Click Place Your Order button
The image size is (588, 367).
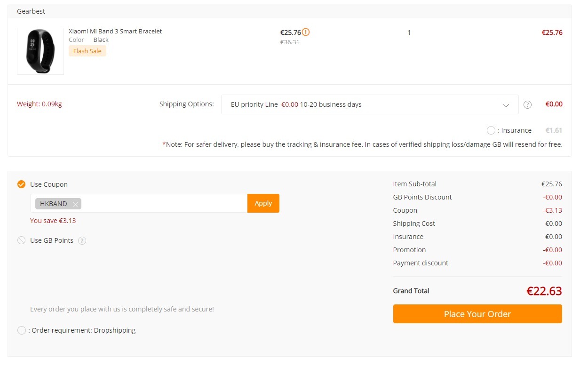477,314
